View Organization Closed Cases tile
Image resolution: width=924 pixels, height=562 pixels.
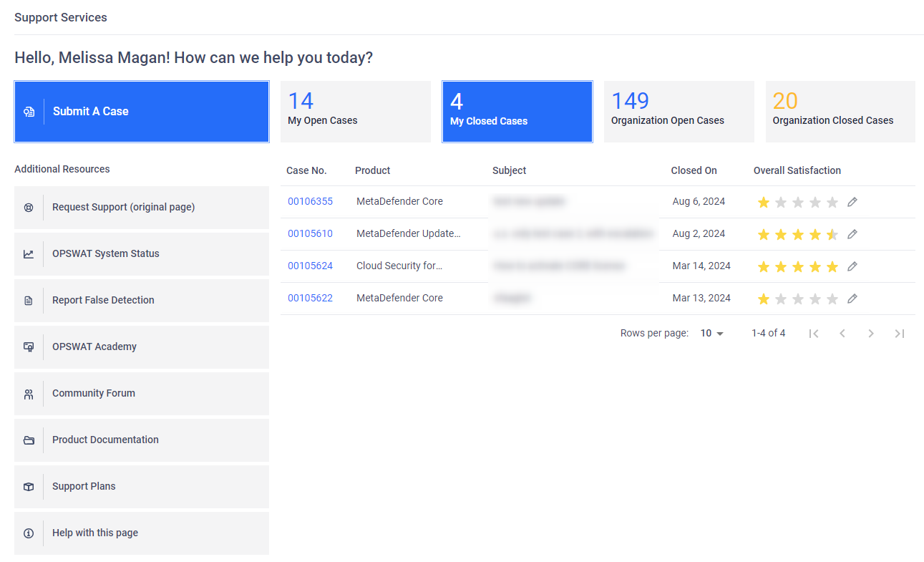click(840, 112)
